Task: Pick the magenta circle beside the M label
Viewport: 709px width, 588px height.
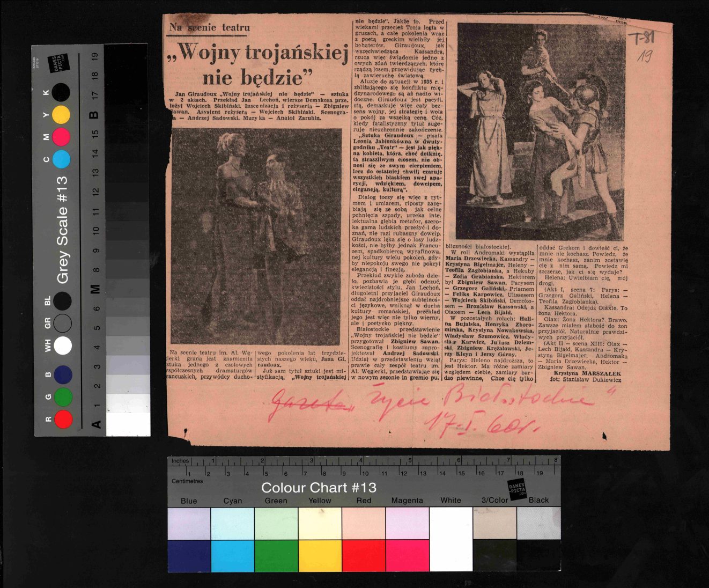Action: 61,137
